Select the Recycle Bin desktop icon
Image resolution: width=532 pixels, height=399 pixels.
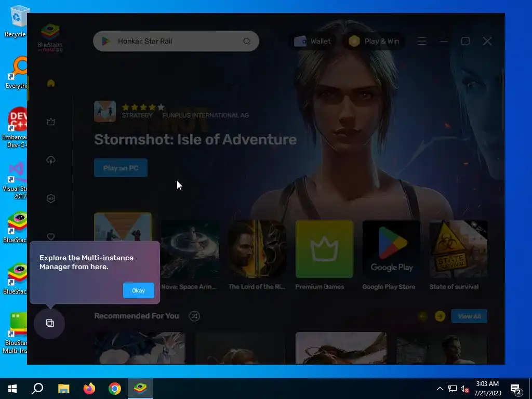click(x=15, y=21)
